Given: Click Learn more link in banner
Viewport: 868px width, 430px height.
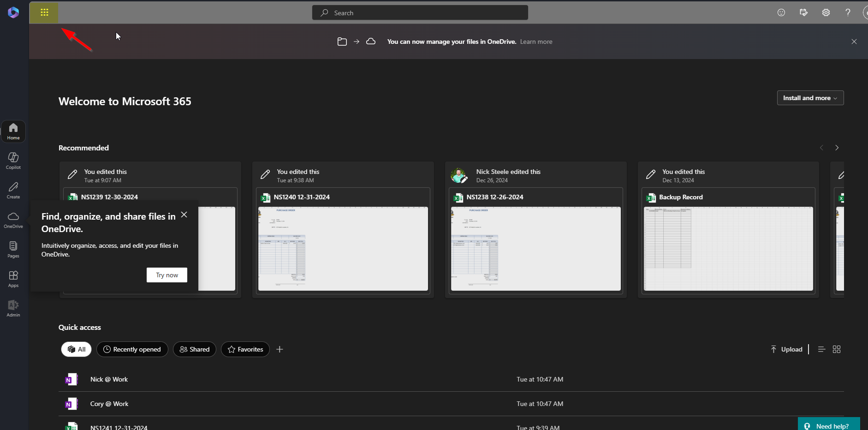Looking at the screenshot, I should (536, 42).
